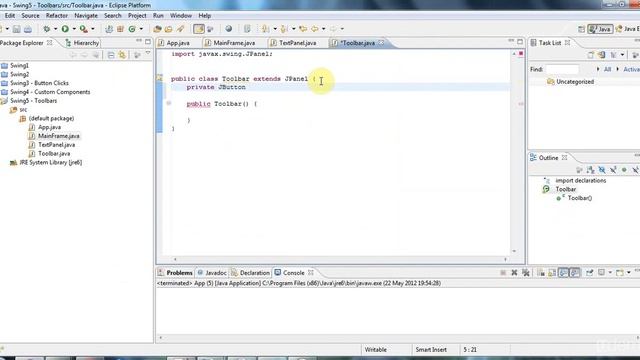640x360 pixels.
Task: Start the Debug launcher icon
Action: (47, 29)
